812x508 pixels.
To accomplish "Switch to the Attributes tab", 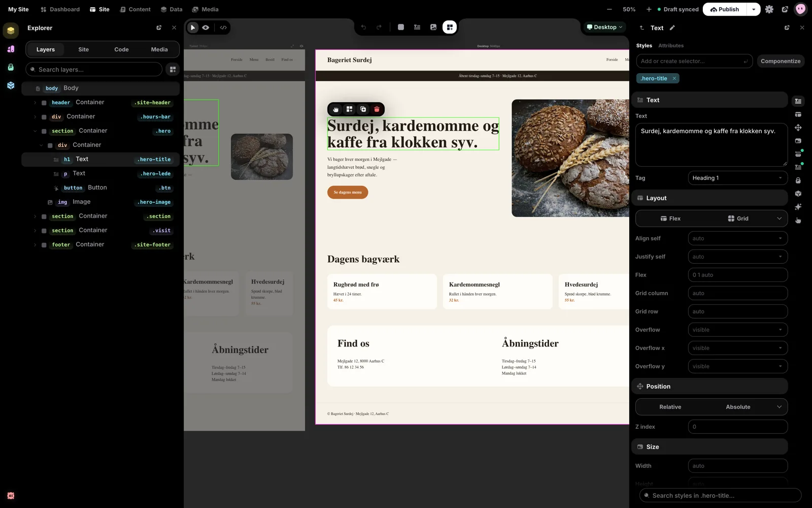I will coord(671,46).
